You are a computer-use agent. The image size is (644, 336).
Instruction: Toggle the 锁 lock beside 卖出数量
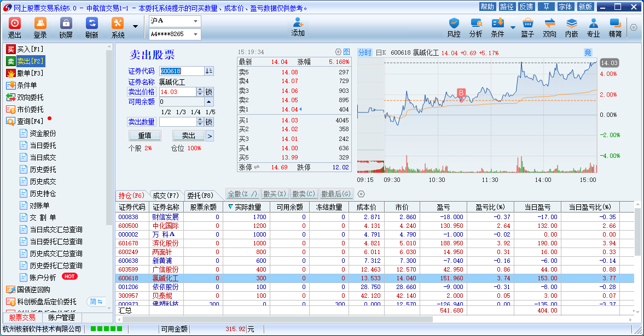209,122
